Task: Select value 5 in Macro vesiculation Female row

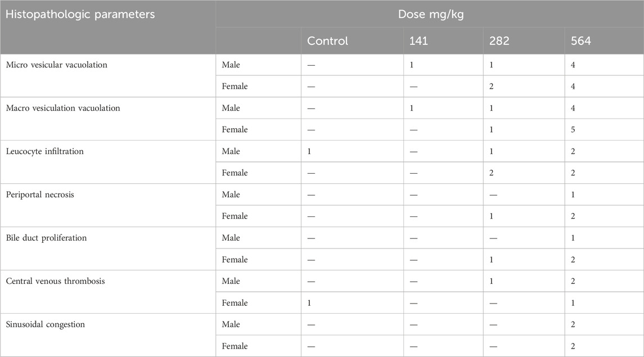Action: coord(573,130)
